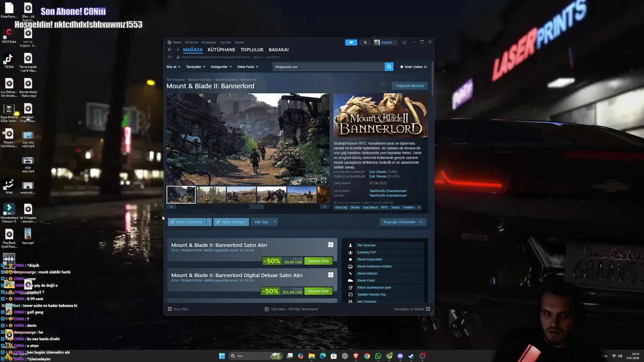The width and height of the screenshot is (644, 362).
Task: Open ChatGPT from the taskbar
Action: (345, 356)
